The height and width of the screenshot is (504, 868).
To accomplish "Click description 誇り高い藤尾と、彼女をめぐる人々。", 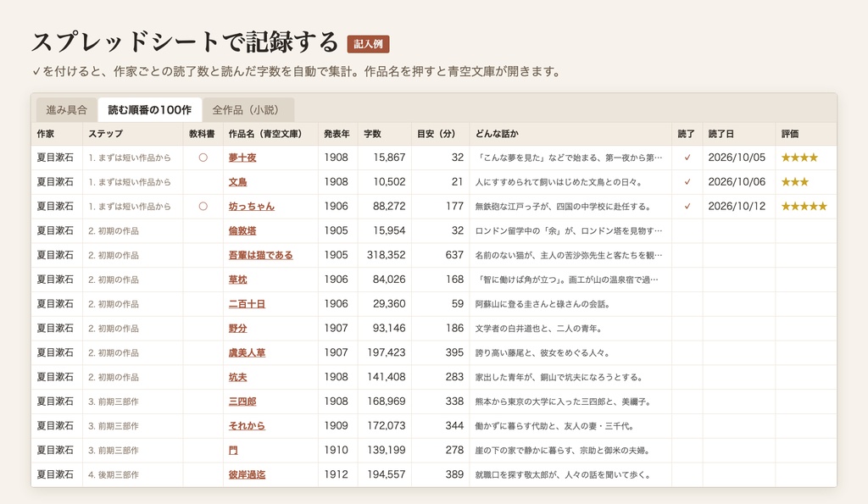I will click(543, 352).
